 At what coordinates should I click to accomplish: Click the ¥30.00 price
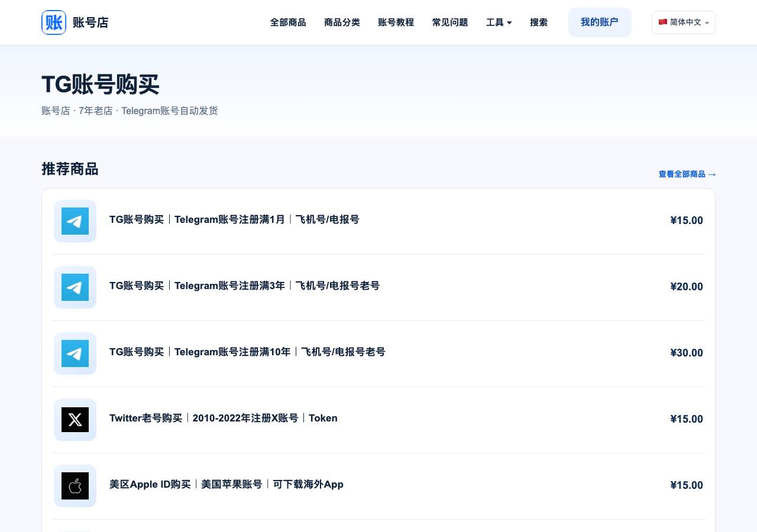tap(687, 353)
